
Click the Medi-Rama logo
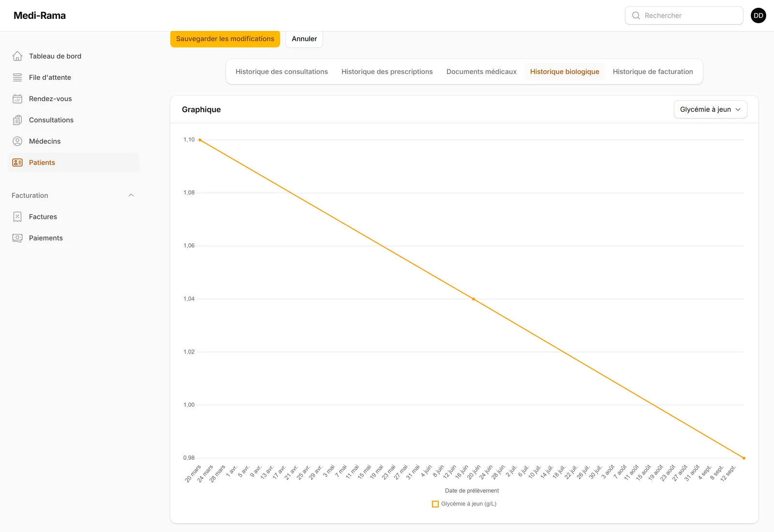pos(40,15)
